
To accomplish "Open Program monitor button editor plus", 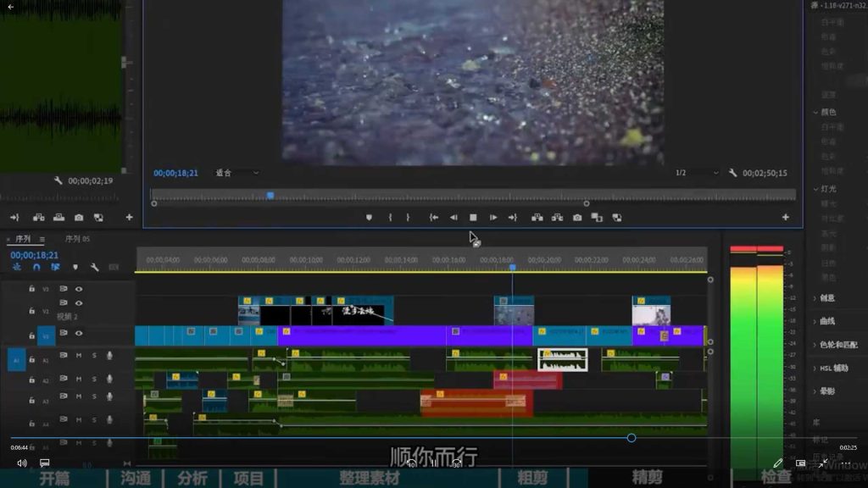I will [x=786, y=218].
